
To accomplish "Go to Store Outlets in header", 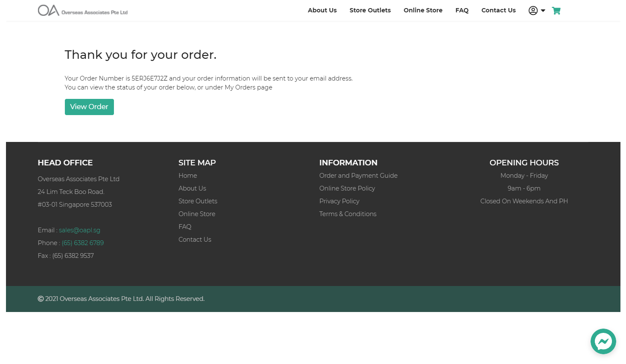I will [370, 10].
